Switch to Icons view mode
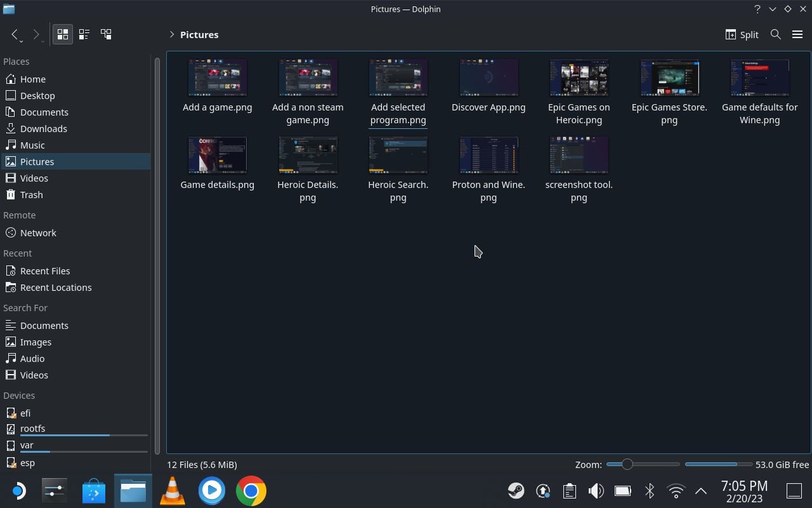Image resolution: width=812 pixels, height=508 pixels. coord(63,34)
